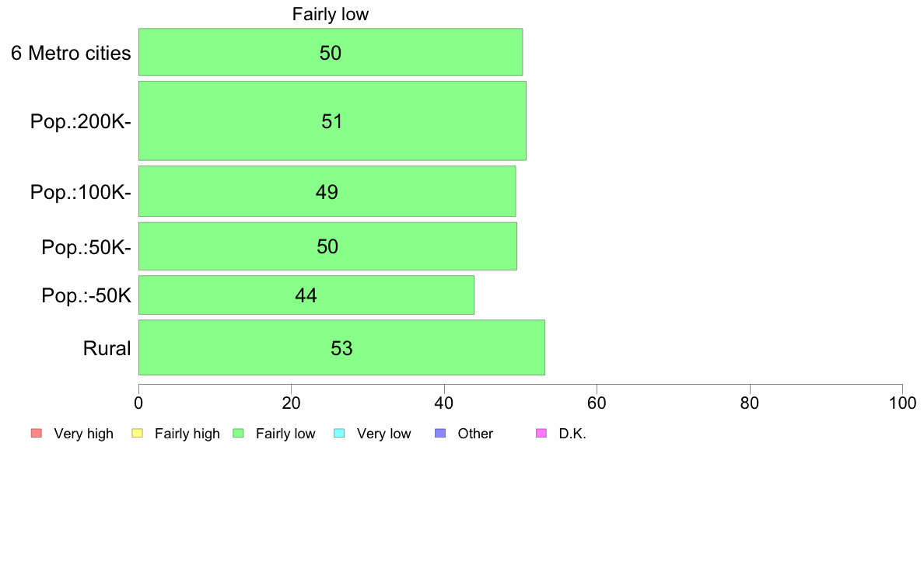Click the 40 tick label on axis
Viewport: 924px width, 572px height.
[x=444, y=403]
